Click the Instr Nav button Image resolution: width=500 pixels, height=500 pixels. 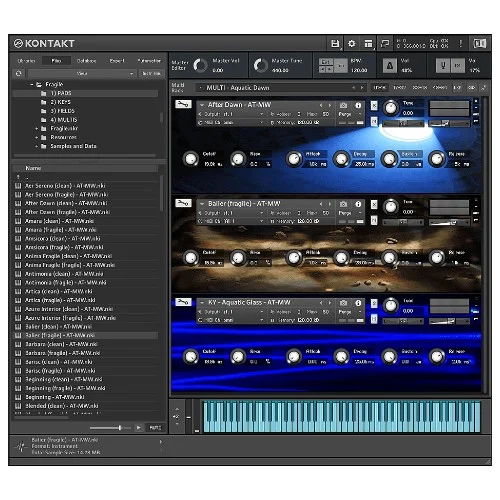(152, 73)
